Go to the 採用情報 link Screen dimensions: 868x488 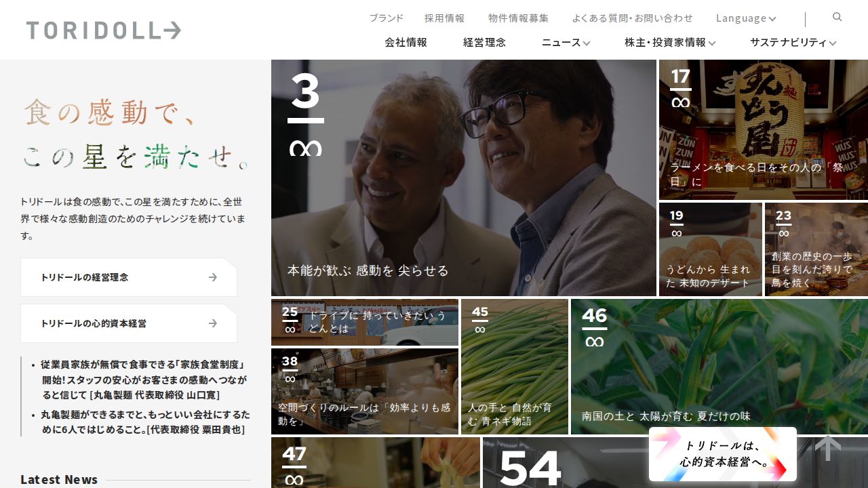445,18
